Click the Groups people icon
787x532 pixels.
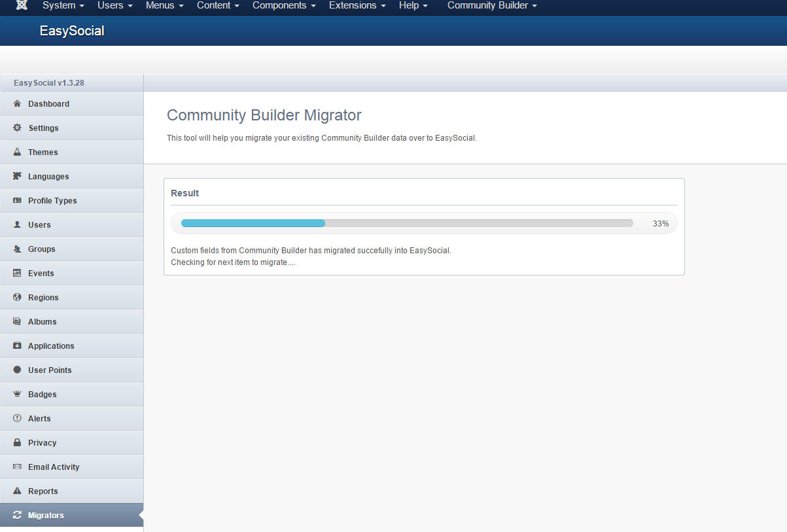point(18,249)
